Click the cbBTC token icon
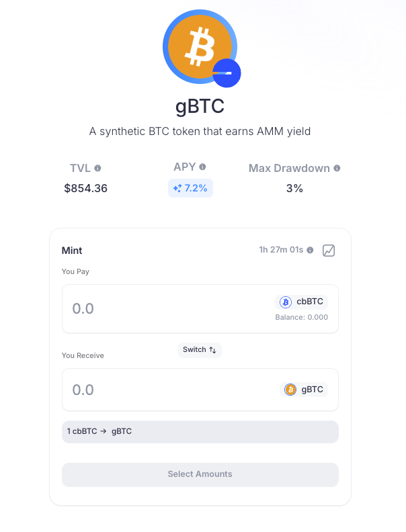 pyautogui.click(x=286, y=302)
